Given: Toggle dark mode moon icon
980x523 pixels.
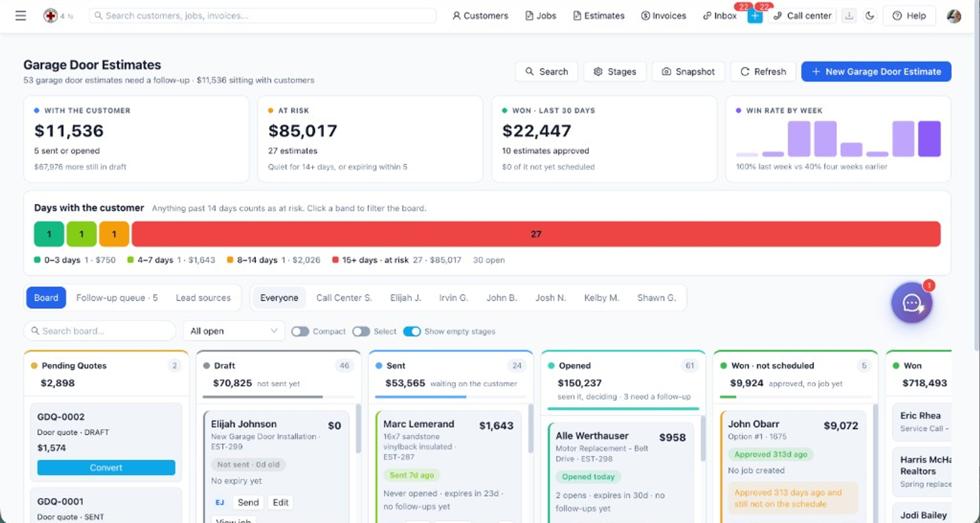Looking at the screenshot, I should click(x=870, y=16).
